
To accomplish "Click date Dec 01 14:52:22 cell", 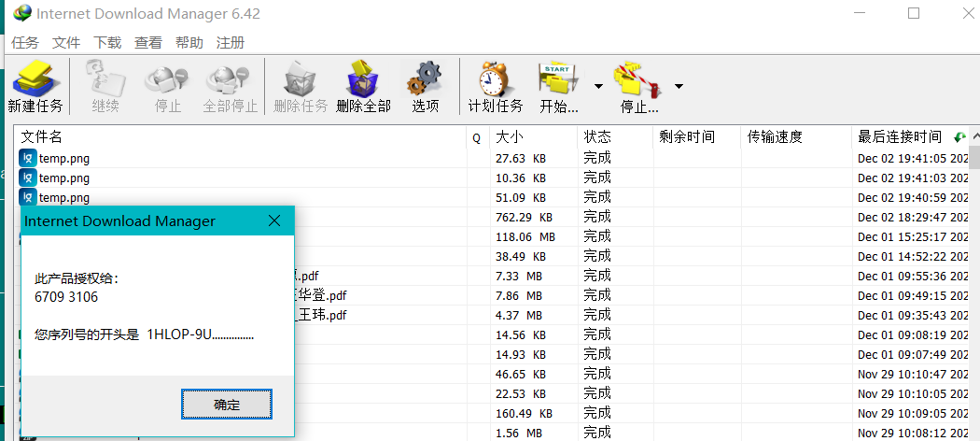I will [913, 256].
